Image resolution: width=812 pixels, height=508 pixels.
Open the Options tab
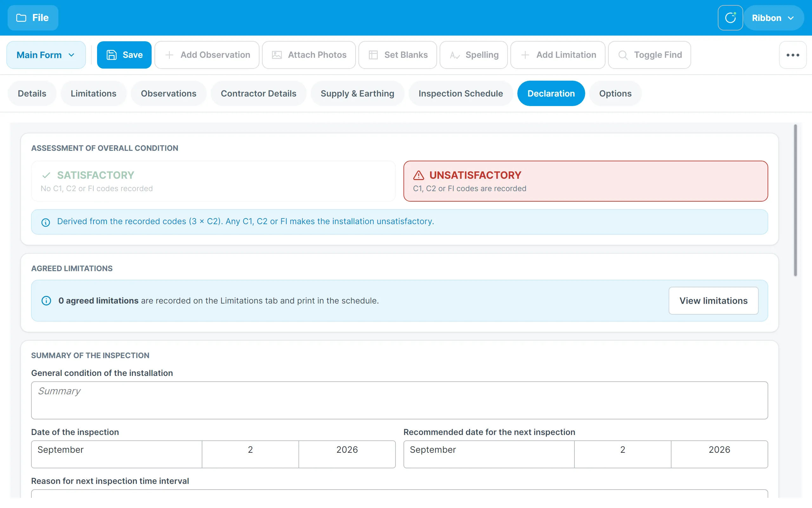615,93
